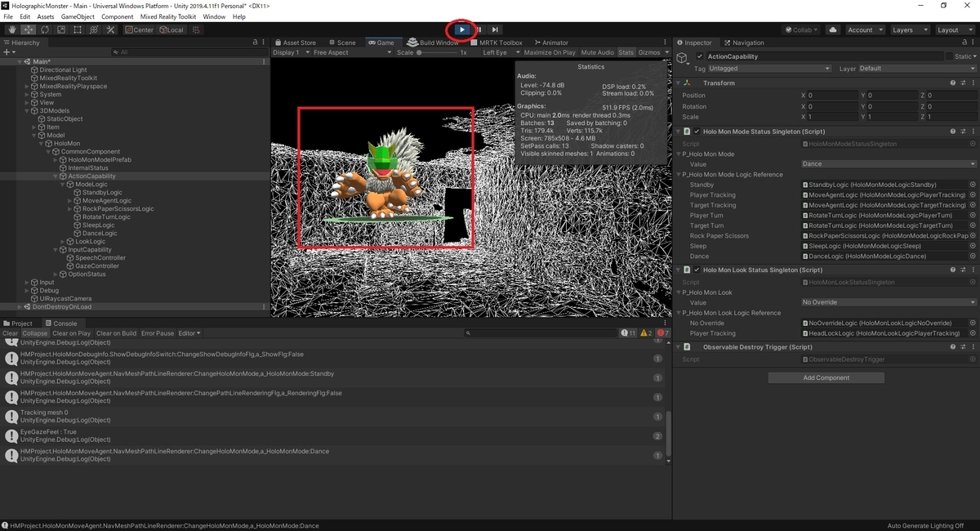Collapse the Transform component foldout

point(679,83)
